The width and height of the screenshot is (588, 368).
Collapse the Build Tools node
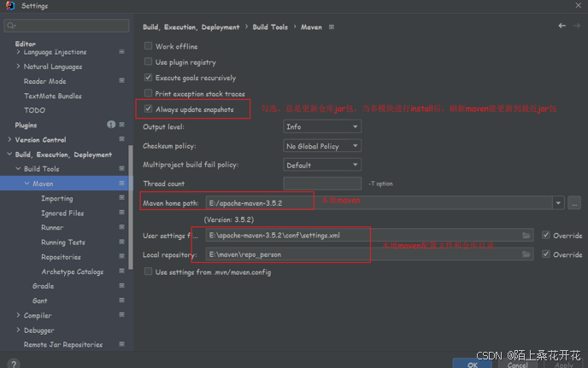pos(18,169)
